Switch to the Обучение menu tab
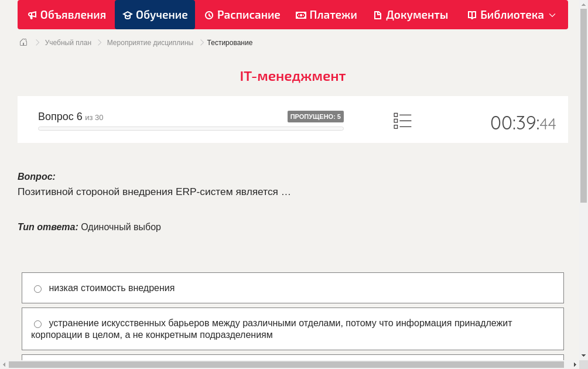This screenshot has height=369, width=588. (x=155, y=15)
